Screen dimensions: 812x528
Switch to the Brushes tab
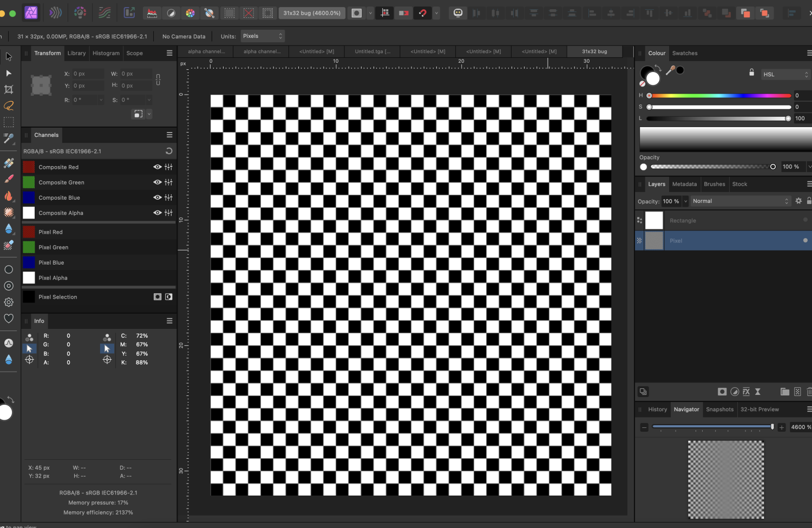(x=715, y=184)
